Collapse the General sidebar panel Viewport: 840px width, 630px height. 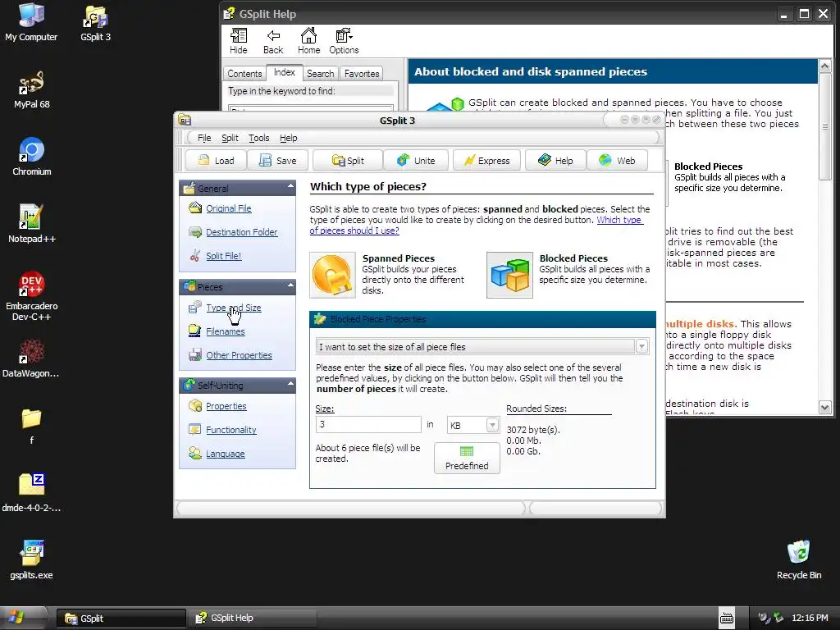click(x=290, y=187)
